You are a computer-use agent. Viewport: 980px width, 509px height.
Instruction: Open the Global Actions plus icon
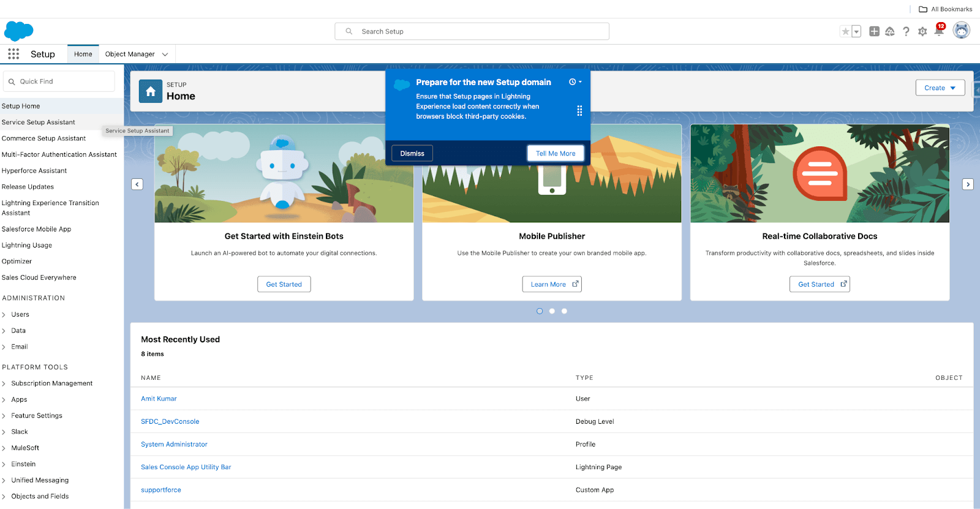[874, 31]
